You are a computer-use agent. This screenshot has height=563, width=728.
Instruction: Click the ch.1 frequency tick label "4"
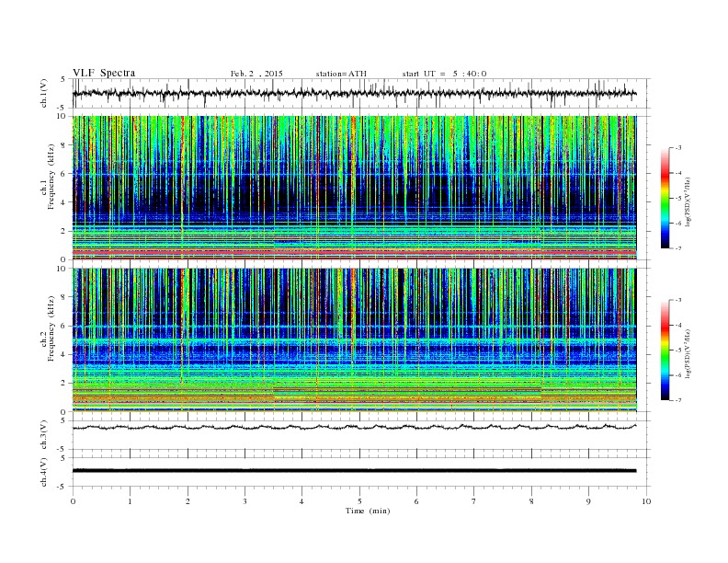[64, 202]
